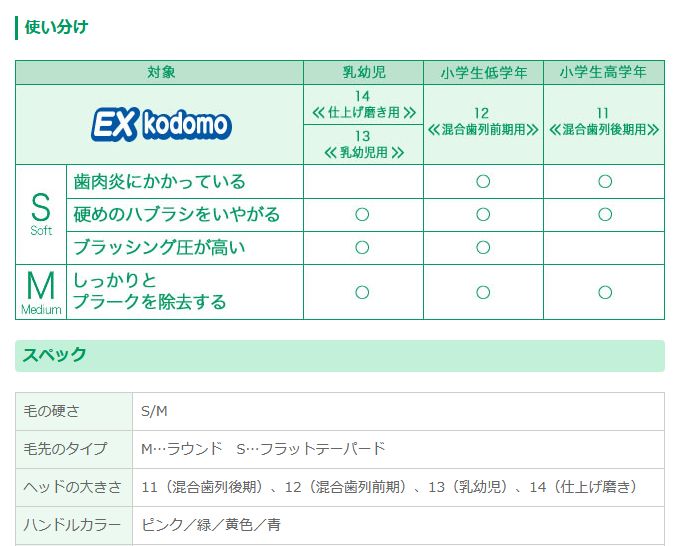Click circle for 硬めのハブラシをいやがる under 乳幼児

point(362,215)
